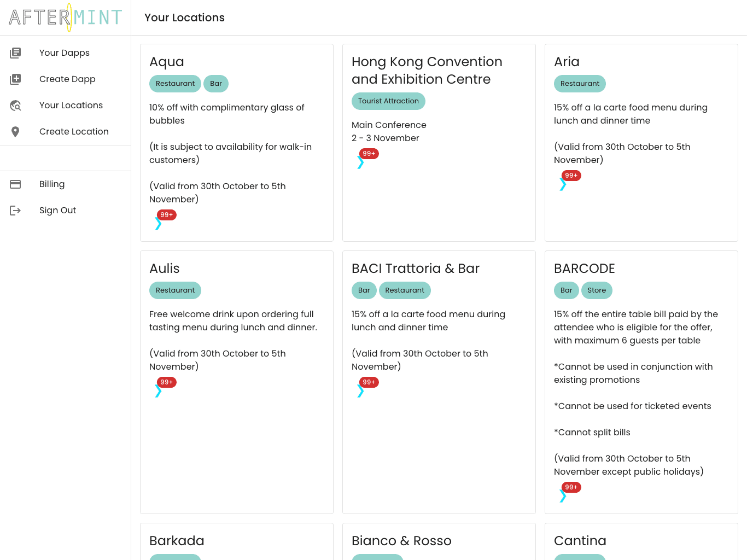Click the Sign Out link
The image size is (747, 560).
tap(57, 211)
